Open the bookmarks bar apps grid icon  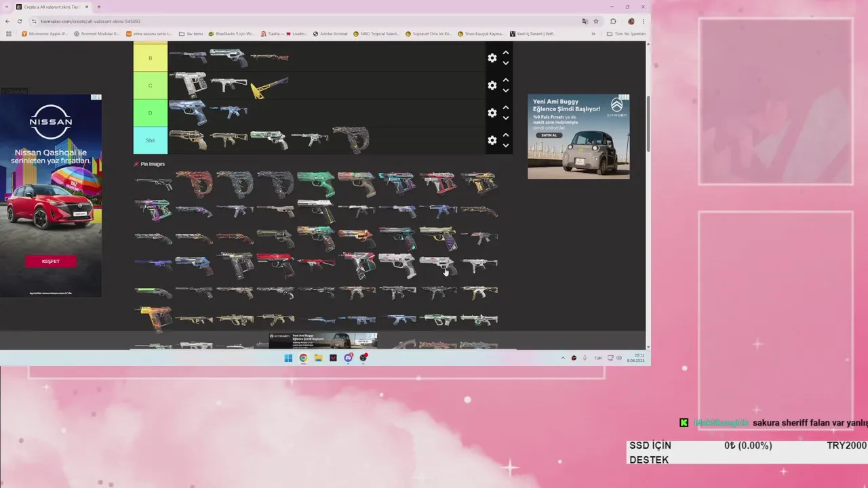tap(9, 33)
